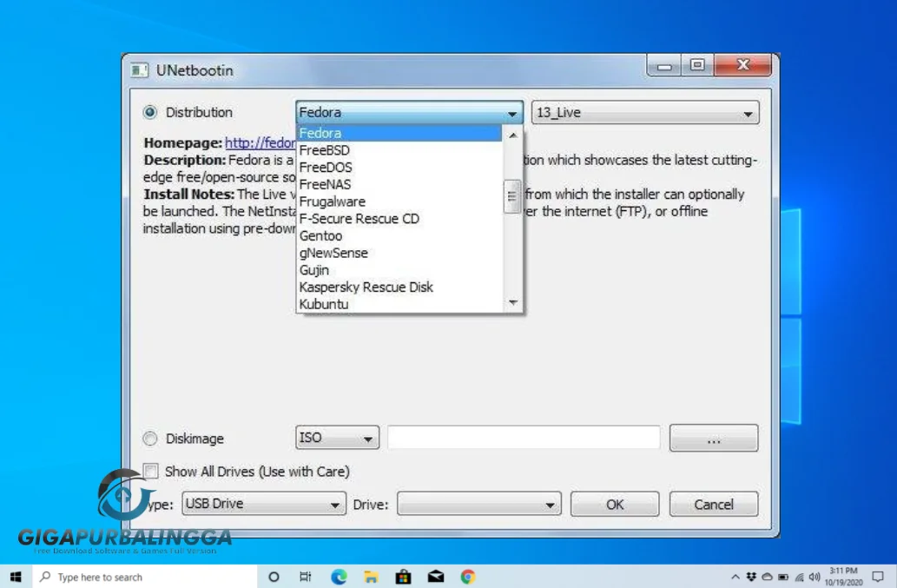897x588 pixels.
Task: Open Microsoft Store from the taskbar
Action: (403, 577)
